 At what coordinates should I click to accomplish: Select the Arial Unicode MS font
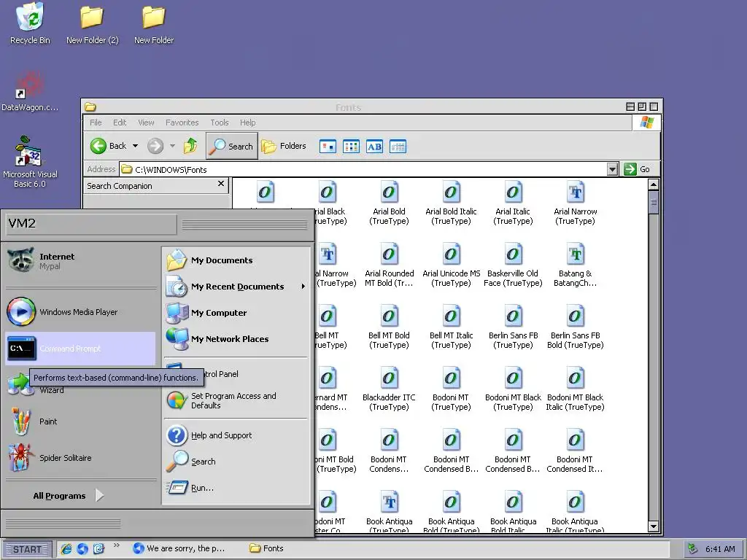tap(451, 265)
